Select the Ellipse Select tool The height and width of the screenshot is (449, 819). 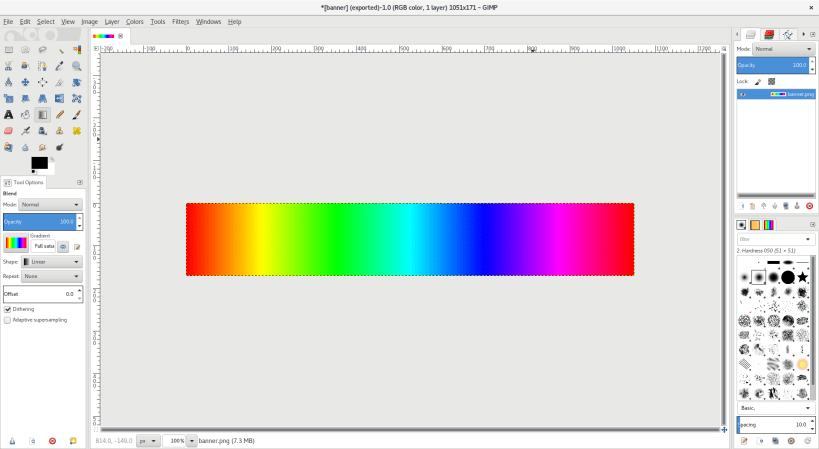(25, 50)
